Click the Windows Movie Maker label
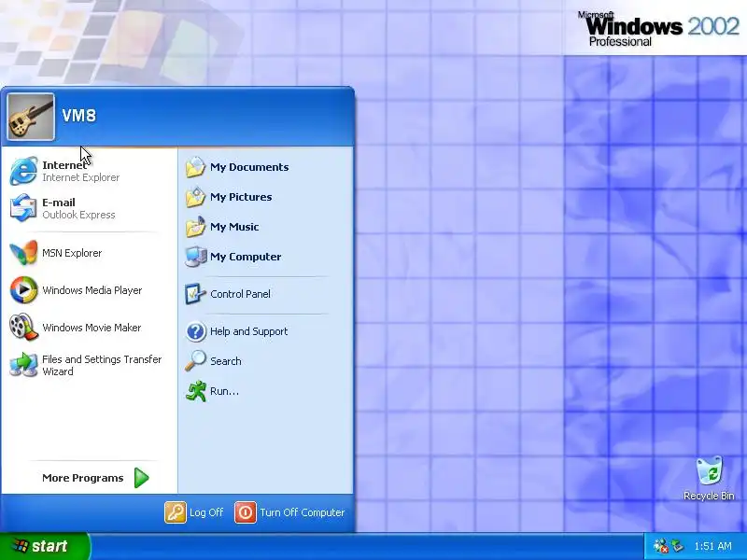Screen dimensions: 747x560 click(92, 328)
